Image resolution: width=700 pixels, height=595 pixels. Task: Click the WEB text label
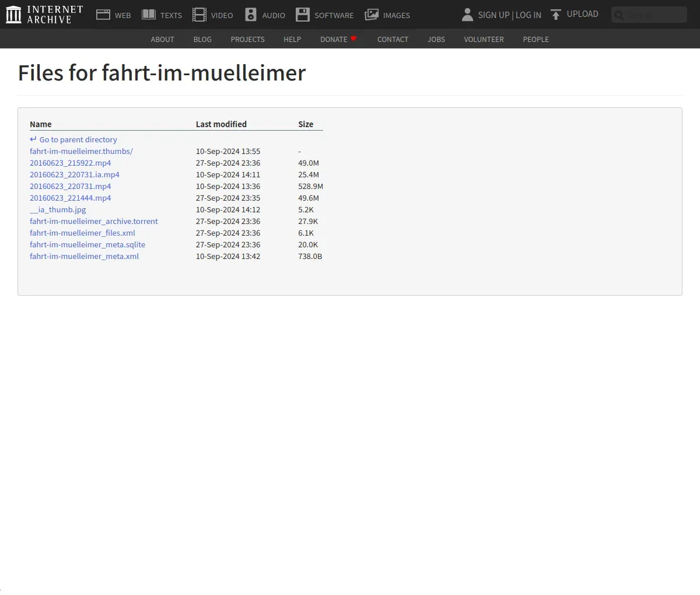point(123,16)
